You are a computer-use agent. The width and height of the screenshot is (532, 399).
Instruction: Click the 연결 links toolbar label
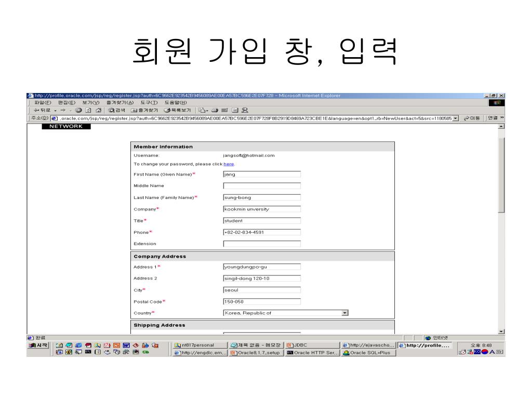coord(493,118)
